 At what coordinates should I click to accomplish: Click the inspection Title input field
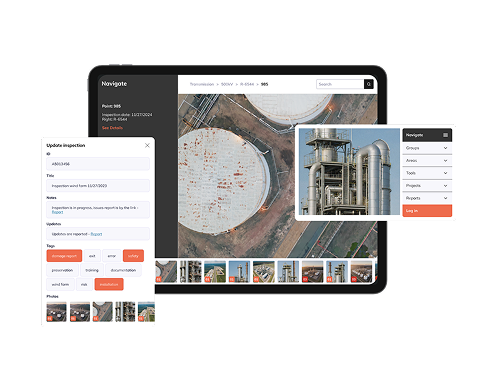point(98,186)
